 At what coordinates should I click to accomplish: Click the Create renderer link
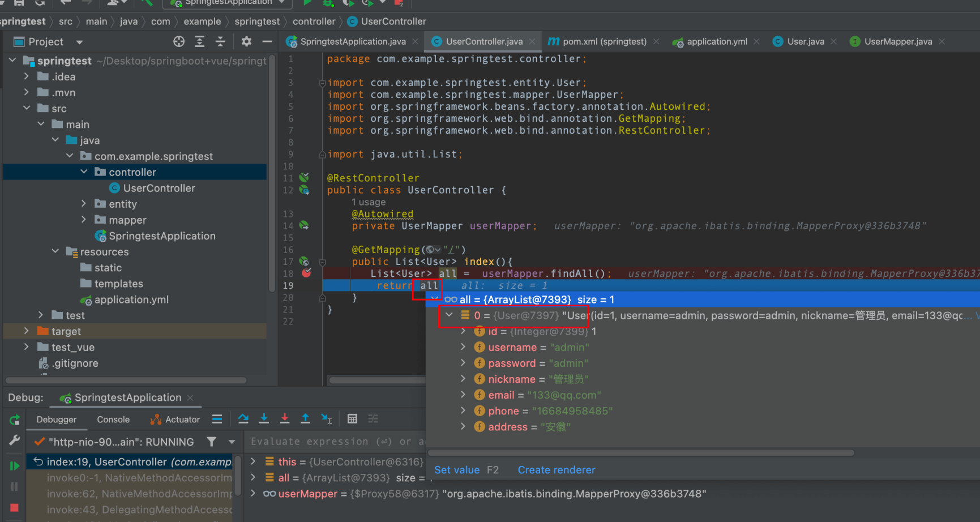pyautogui.click(x=557, y=470)
